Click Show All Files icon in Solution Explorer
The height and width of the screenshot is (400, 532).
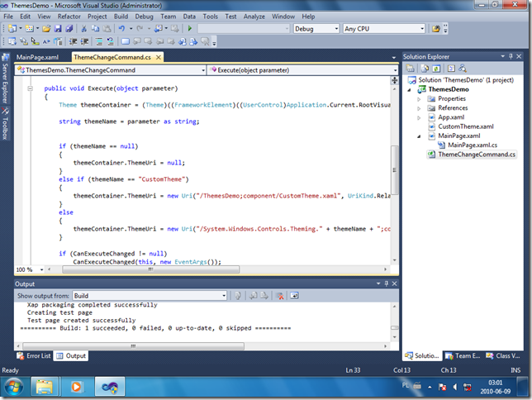click(x=425, y=69)
